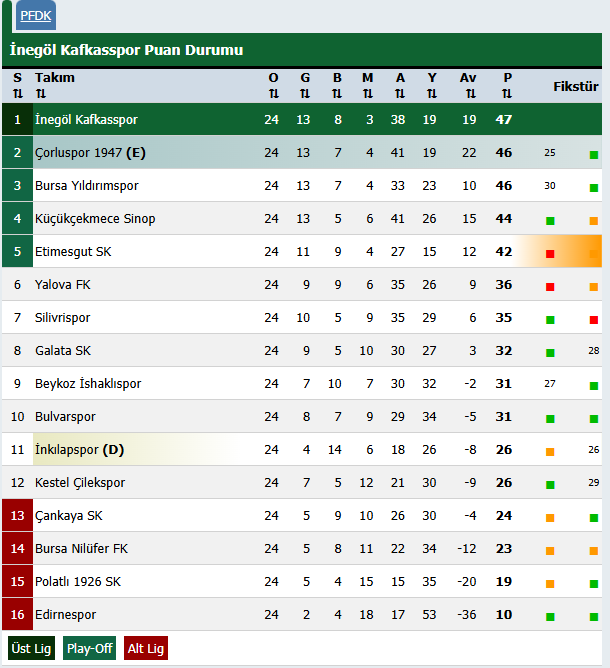Click the Üst Lig legend label
The image size is (610, 668).
click(32, 648)
